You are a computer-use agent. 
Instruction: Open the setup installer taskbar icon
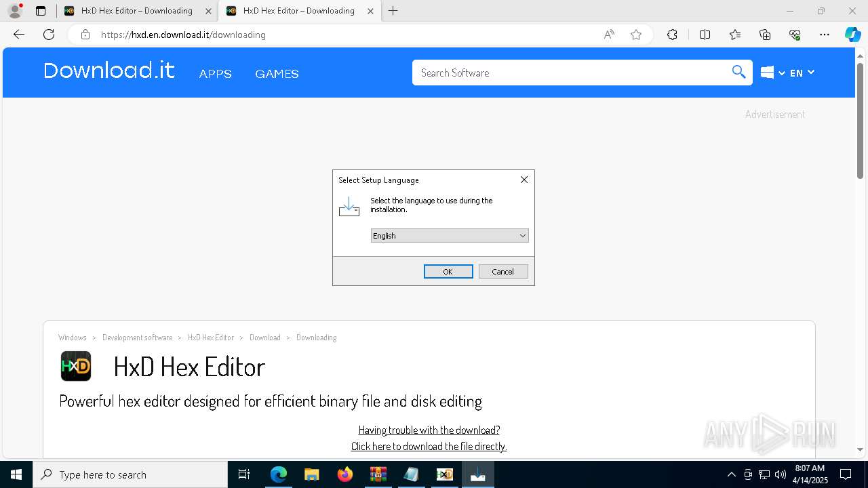(x=478, y=474)
